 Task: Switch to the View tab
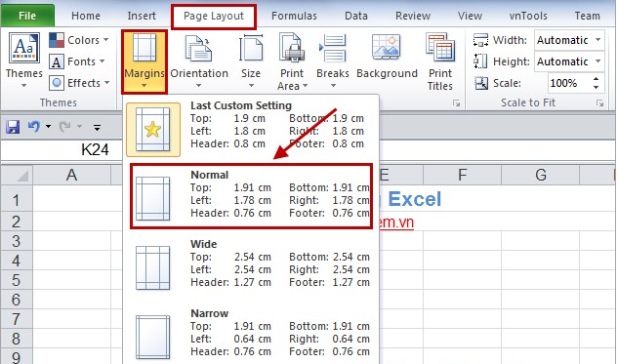(470, 16)
